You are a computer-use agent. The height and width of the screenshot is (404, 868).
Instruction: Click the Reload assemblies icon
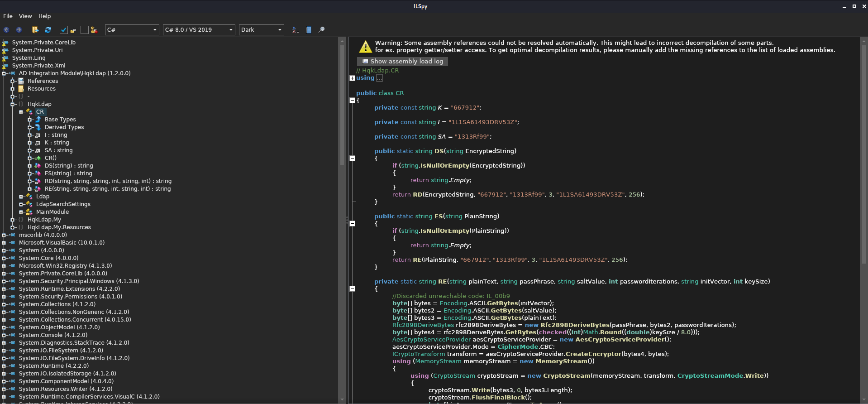pyautogui.click(x=48, y=30)
